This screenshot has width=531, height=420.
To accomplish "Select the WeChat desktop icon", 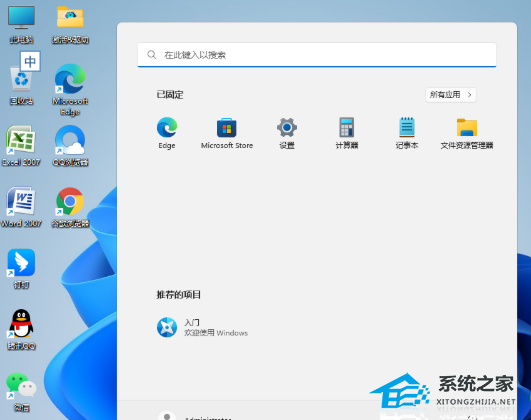I will (21, 391).
